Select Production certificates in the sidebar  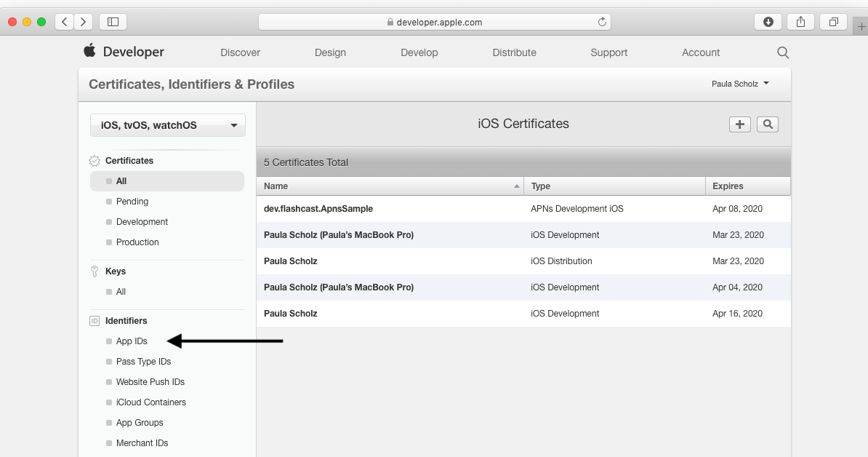pyautogui.click(x=137, y=242)
